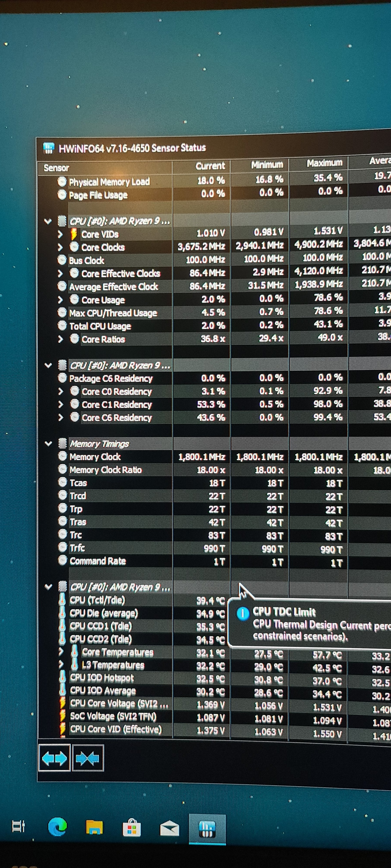391x868 pixels.
Task: Expand the Core C0 Residency row
Action: [61, 391]
